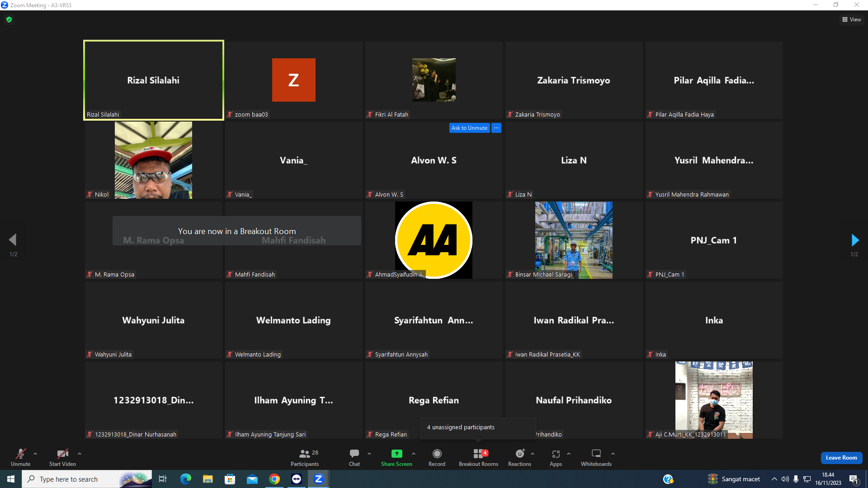This screenshot has height=488, width=868.
Task: Click the muted mic icon for Inka
Action: 650,354
